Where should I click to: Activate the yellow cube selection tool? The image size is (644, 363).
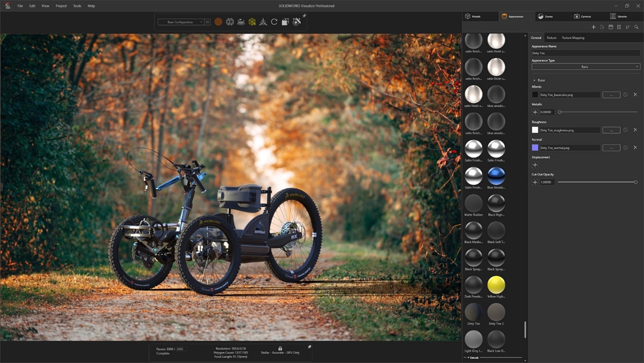[x=252, y=22]
